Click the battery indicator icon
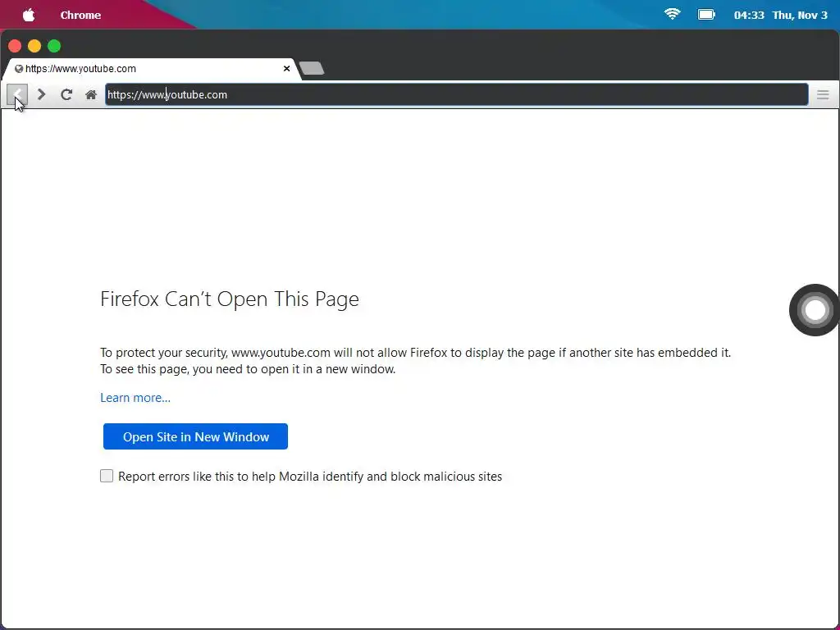The image size is (840, 630). click(706, 15)
